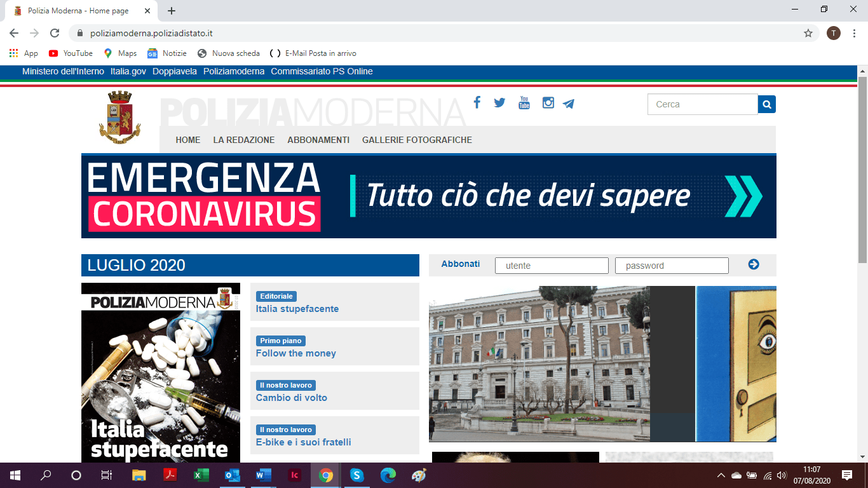Image resolution: width=868 pixels, height=488 pixels.
Task: Open ABBONAMENTI menu item
Action: 318,140
